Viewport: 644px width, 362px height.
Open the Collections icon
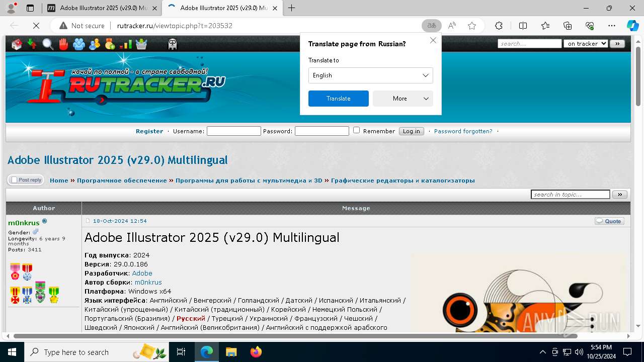568,26
